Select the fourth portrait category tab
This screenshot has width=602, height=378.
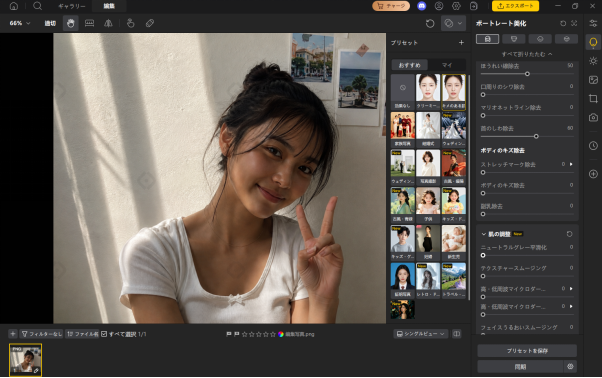[x=566, y=39]
